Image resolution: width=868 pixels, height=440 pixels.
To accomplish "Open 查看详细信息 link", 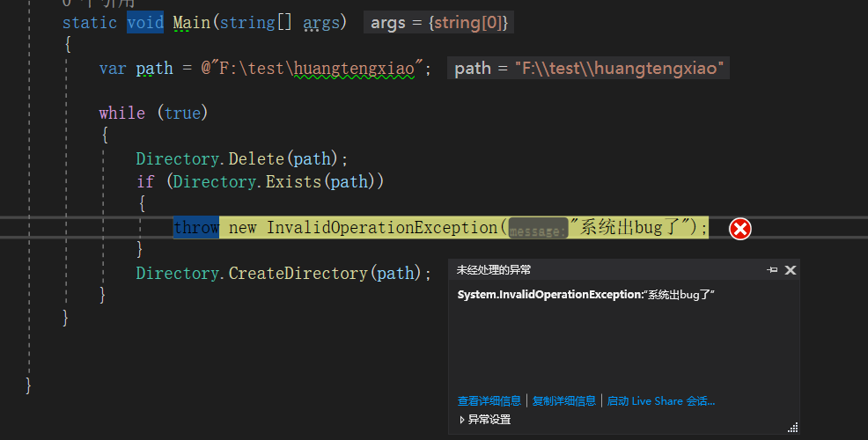I will [489, 401].
